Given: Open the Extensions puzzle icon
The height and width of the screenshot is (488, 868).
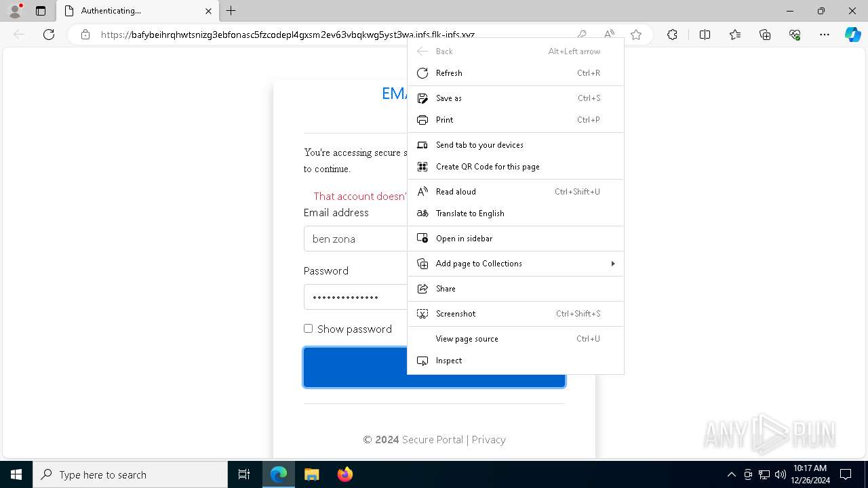Looking at the screenshot, I should pos(672,35).
